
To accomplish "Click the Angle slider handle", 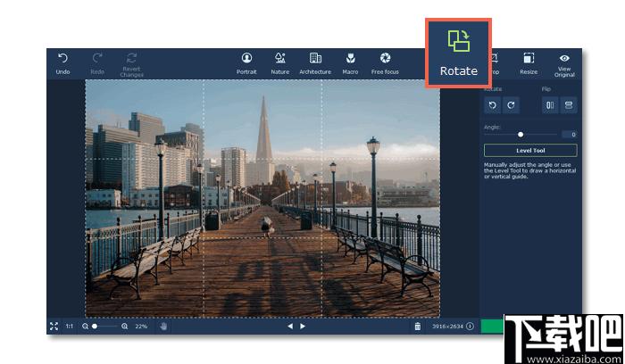I will tap(521, 135).
